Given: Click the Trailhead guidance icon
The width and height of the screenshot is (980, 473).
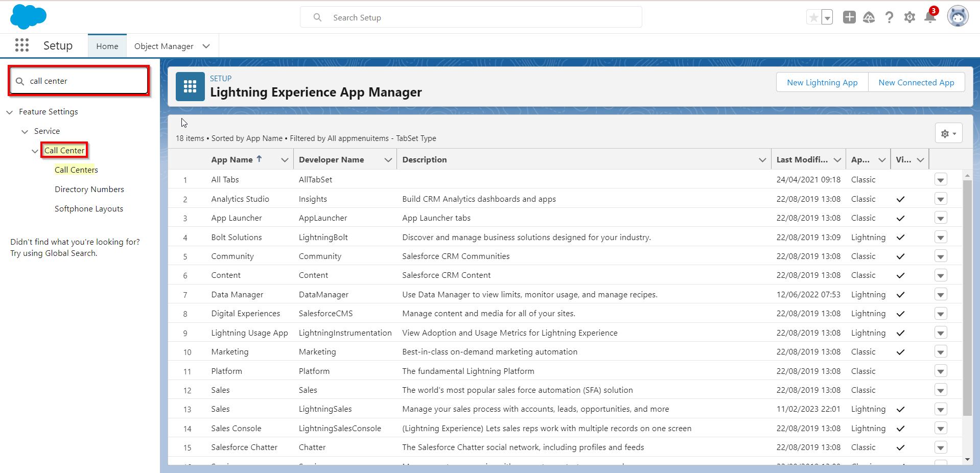Looking at the screenshot, I should tap(869, 17).
